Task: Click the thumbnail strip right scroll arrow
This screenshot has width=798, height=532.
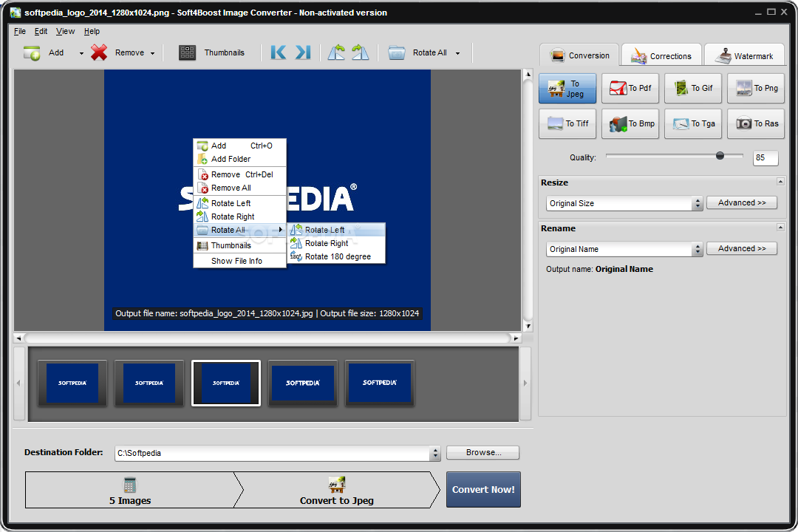Action: click(525, 383)
